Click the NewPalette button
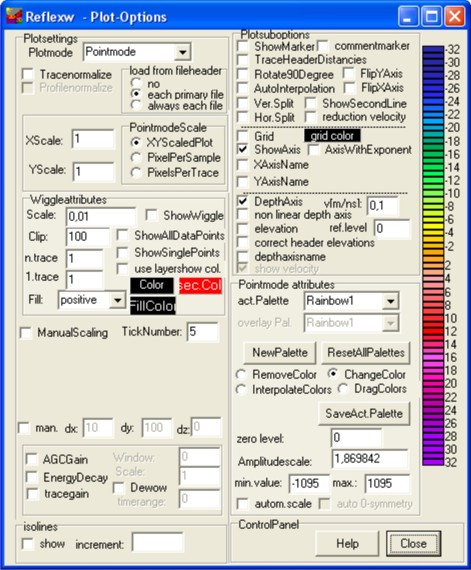This screenshot has width=471, height=570. pyautogui.click(x=279, y=353)
